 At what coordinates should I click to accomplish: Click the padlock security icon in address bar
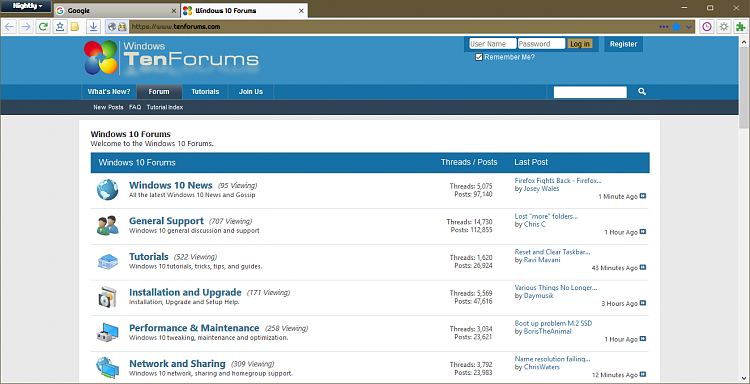[122, 27]
